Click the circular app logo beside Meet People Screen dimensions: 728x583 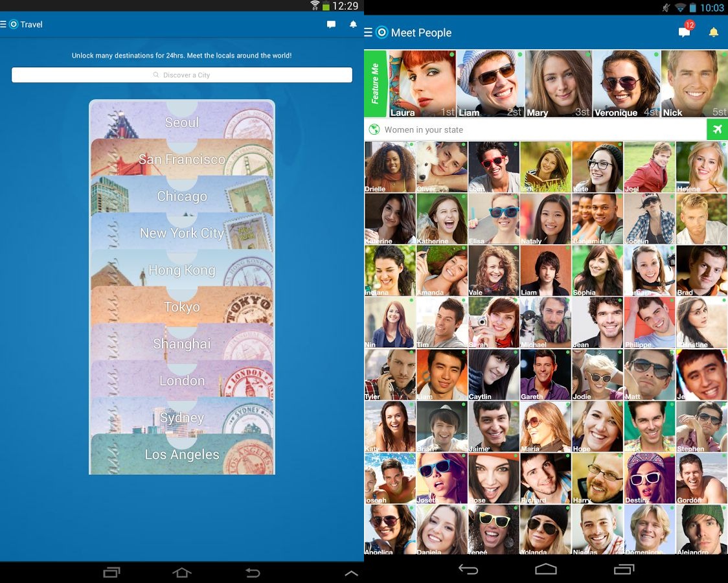tap(383, 32)
